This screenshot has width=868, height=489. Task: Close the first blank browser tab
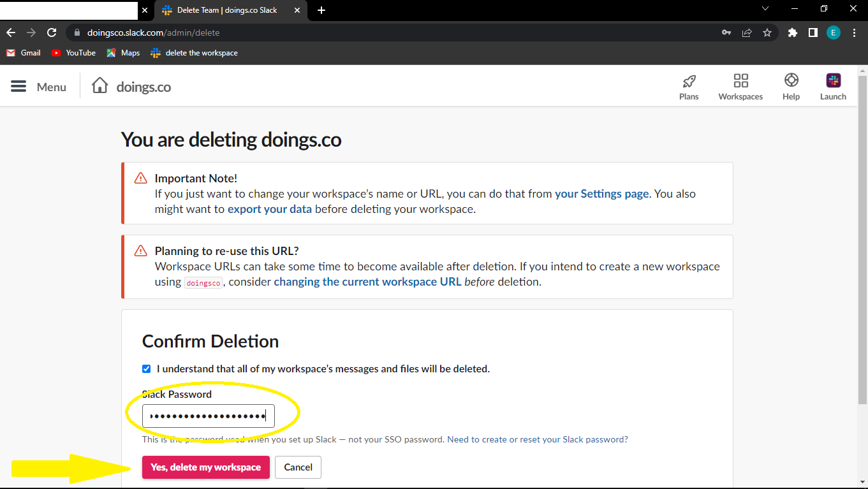point(144,10)
